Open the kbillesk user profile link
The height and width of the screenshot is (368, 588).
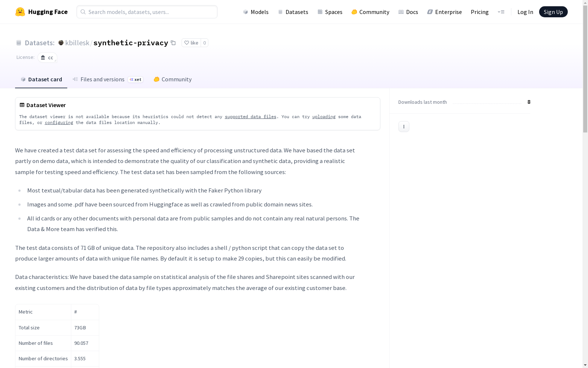(x=77, y=43)
